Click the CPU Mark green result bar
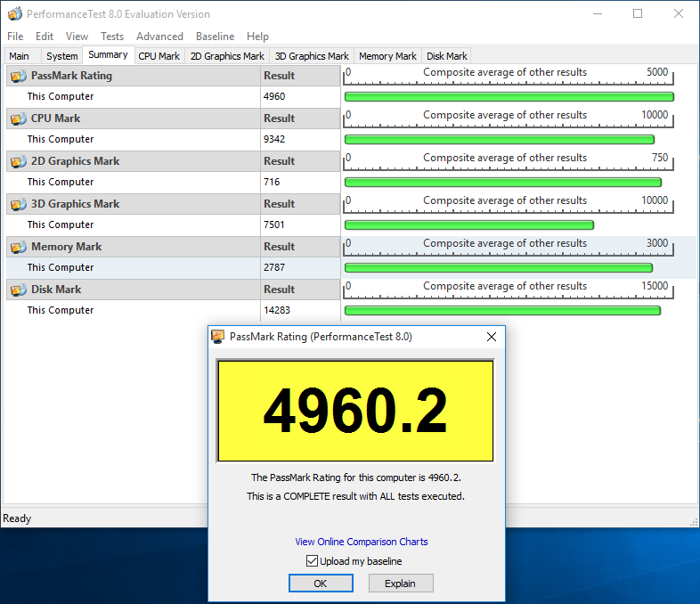Screen dimensions: 700x604 coord(500,140)
